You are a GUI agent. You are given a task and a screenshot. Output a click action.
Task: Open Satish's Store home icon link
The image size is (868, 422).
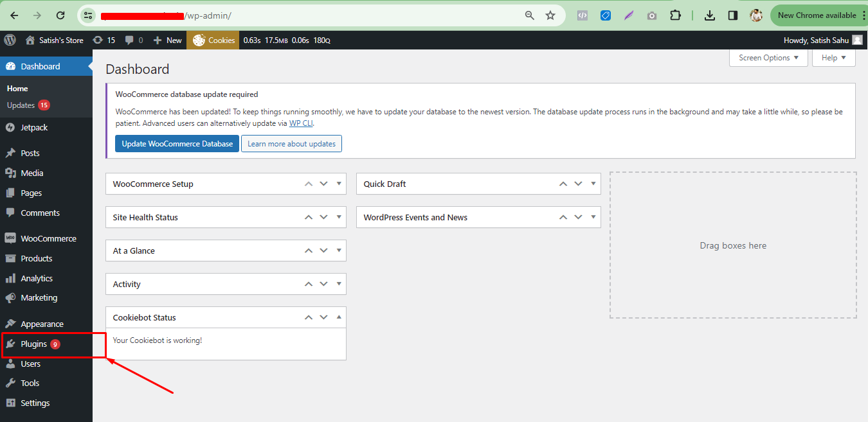pos(30,40)
